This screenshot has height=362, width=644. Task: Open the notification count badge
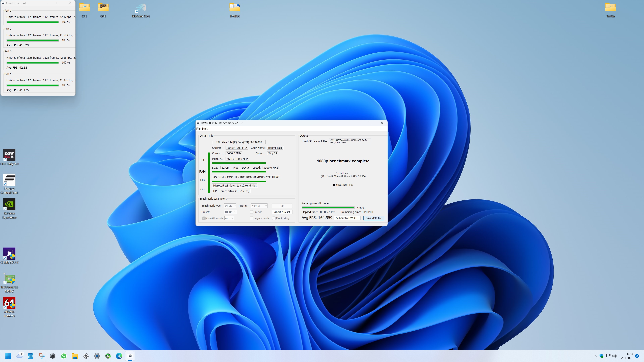[x=637, y=356]
